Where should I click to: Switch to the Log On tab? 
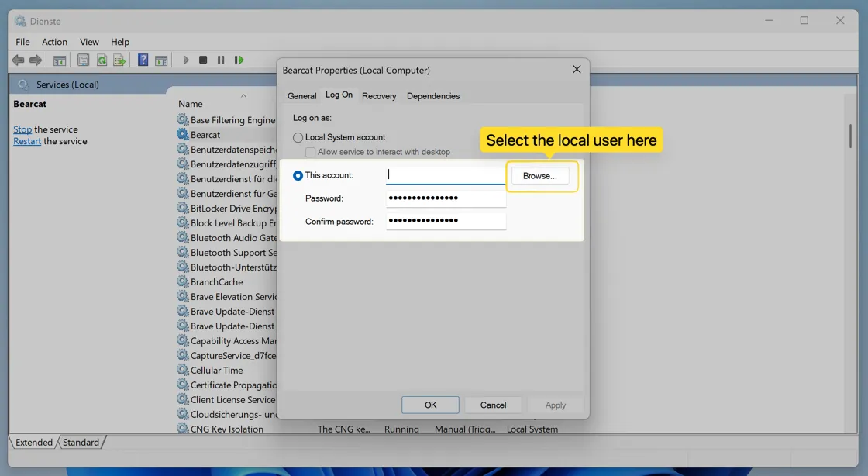click(x=339, y=95)
